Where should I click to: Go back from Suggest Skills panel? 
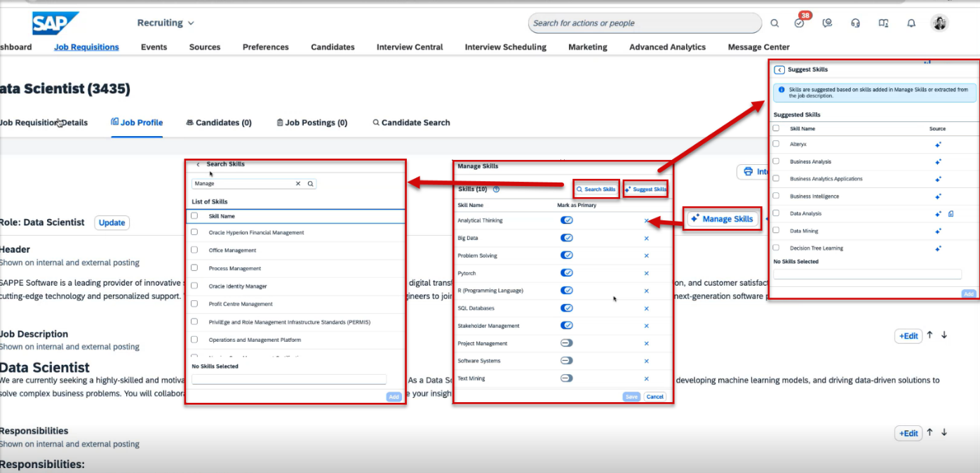pos(779,69)
